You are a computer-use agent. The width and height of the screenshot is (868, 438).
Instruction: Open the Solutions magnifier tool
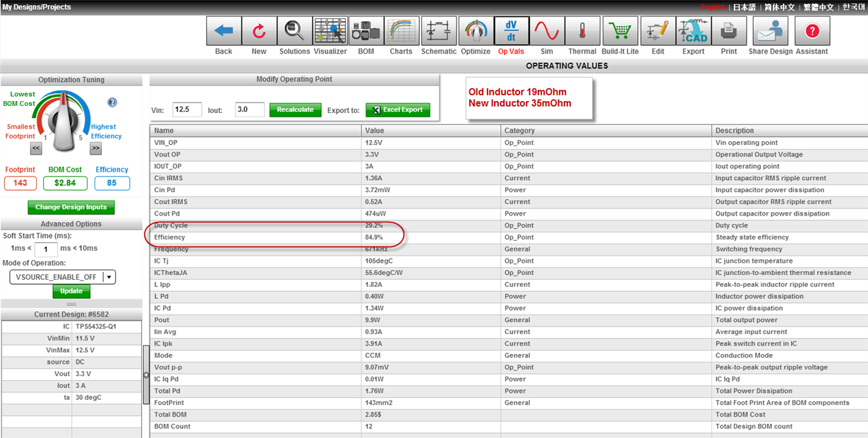coord(294,31)
